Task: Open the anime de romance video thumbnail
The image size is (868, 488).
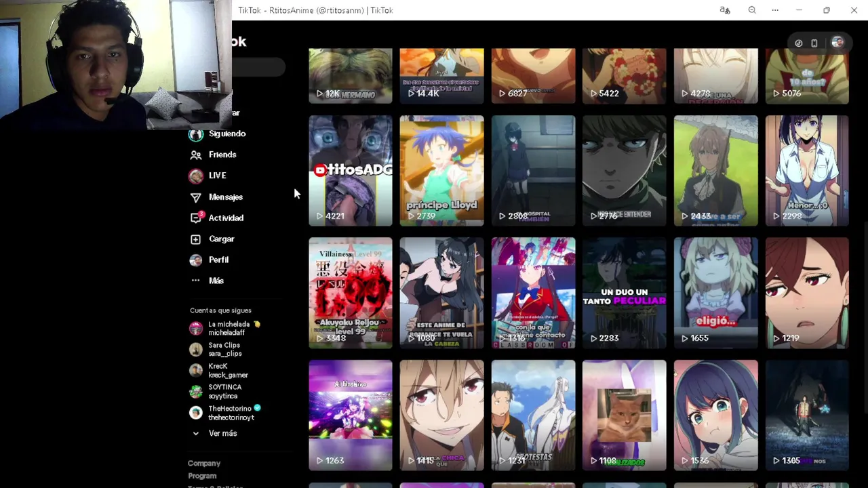Action: pos(441,293)
